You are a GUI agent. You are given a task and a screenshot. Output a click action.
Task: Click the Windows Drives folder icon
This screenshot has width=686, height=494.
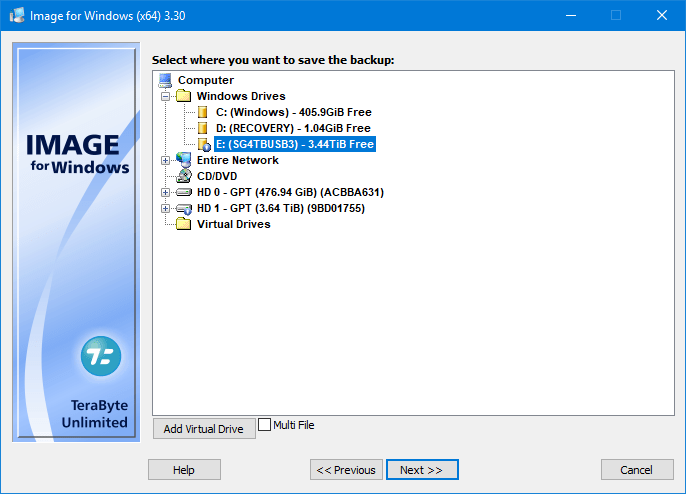tap(184, 96)
